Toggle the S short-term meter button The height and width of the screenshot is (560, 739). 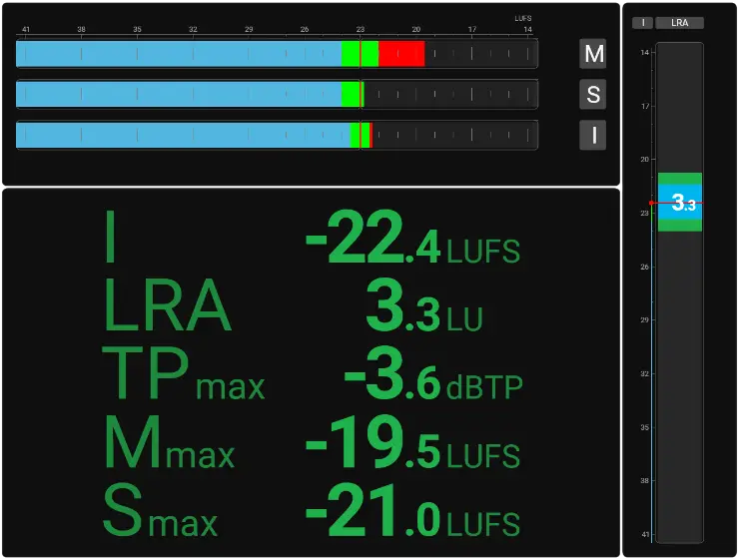(x=593, y=95)
